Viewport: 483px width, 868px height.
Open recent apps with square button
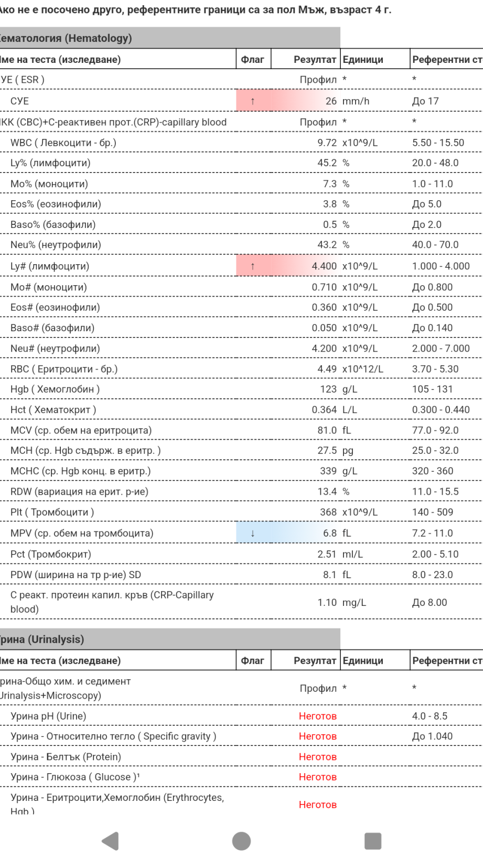[x=372, y=841]
